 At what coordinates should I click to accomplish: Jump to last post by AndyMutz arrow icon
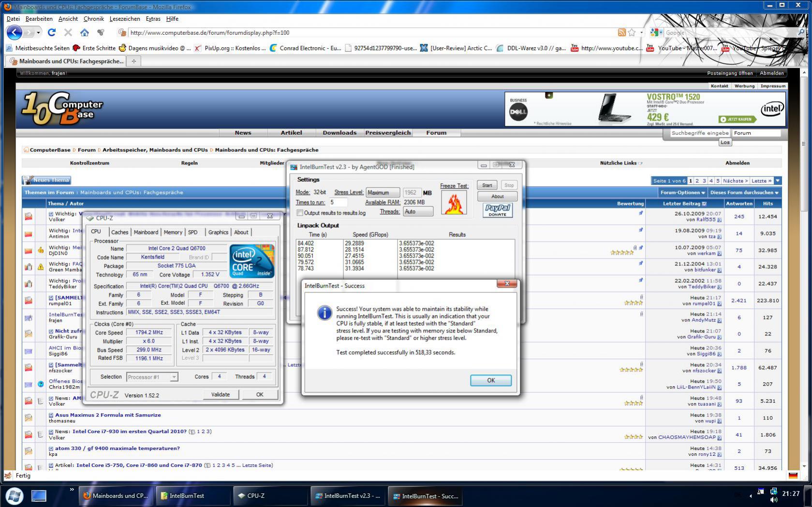tap(719, 320)
